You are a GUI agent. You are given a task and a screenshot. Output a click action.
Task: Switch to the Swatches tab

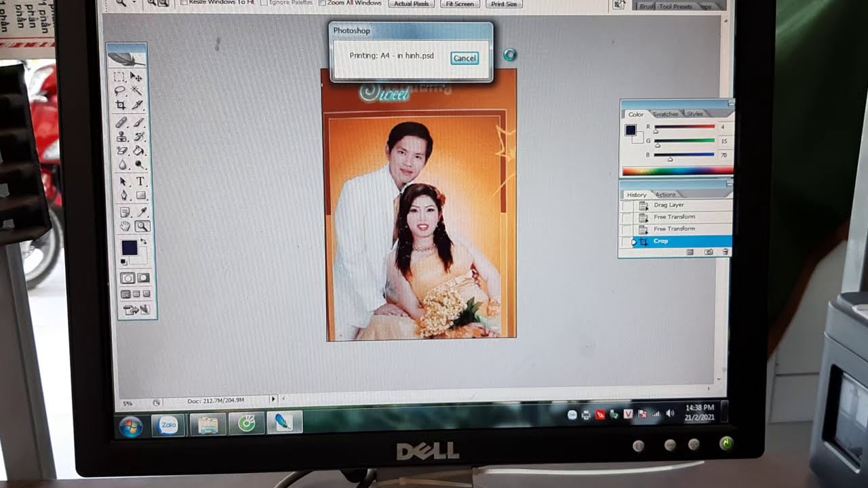click(665, 114)
